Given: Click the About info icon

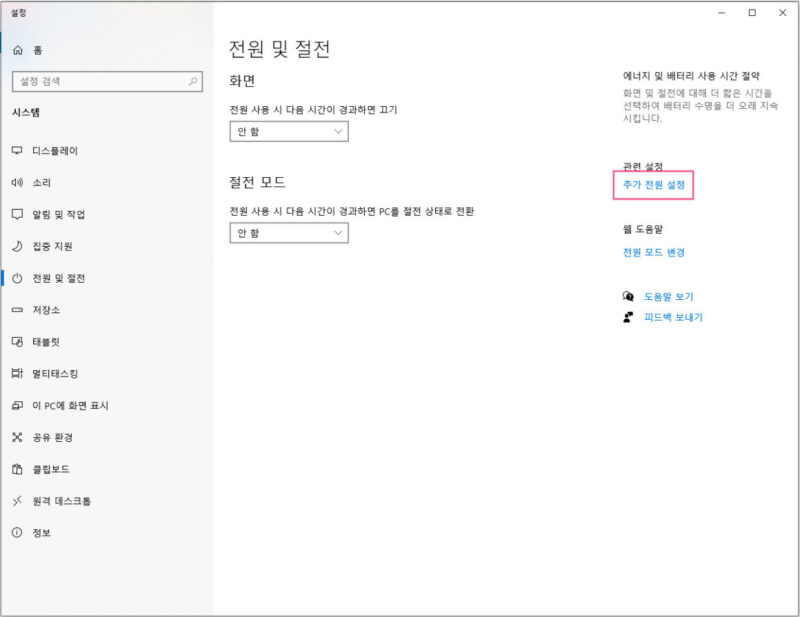Looking at the screenshot, I should coord(17,533).
